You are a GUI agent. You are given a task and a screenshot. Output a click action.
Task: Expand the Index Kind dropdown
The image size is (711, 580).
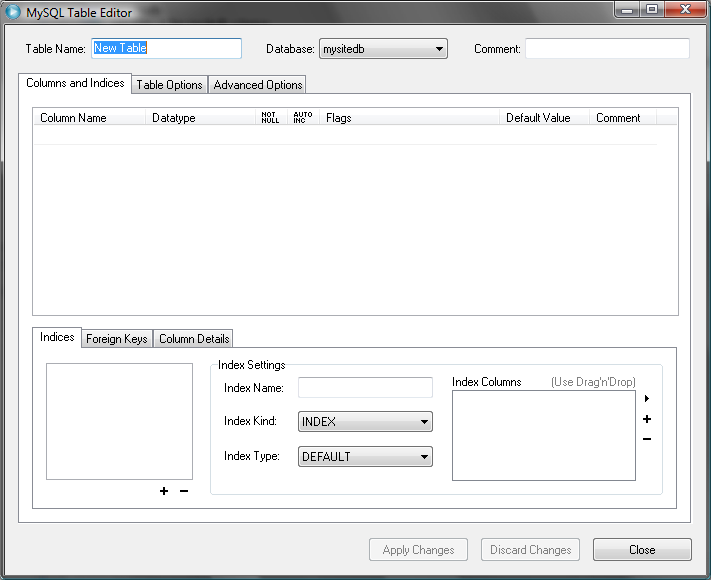pos(365,422)
